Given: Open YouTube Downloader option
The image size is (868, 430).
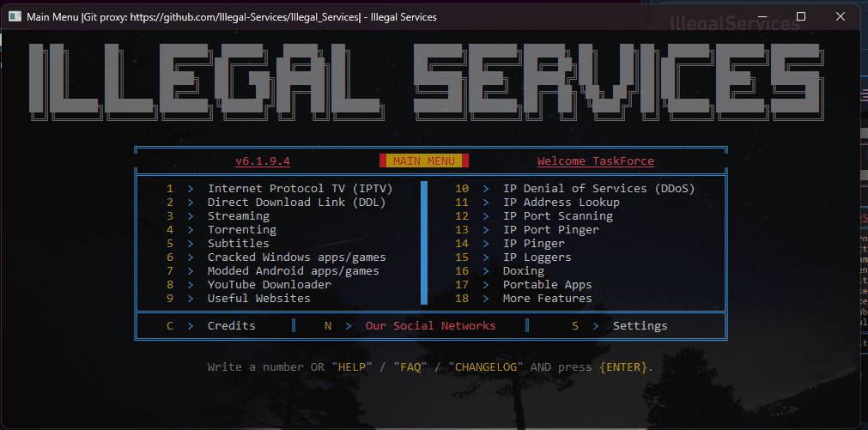Looking at the screenshot, I should click(x=270, y=285).
